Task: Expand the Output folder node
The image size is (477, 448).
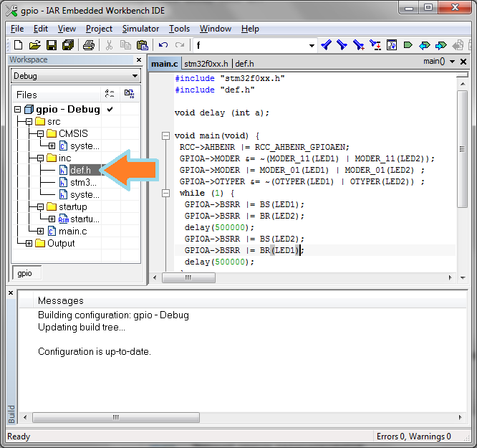Action: click(29, 243)
